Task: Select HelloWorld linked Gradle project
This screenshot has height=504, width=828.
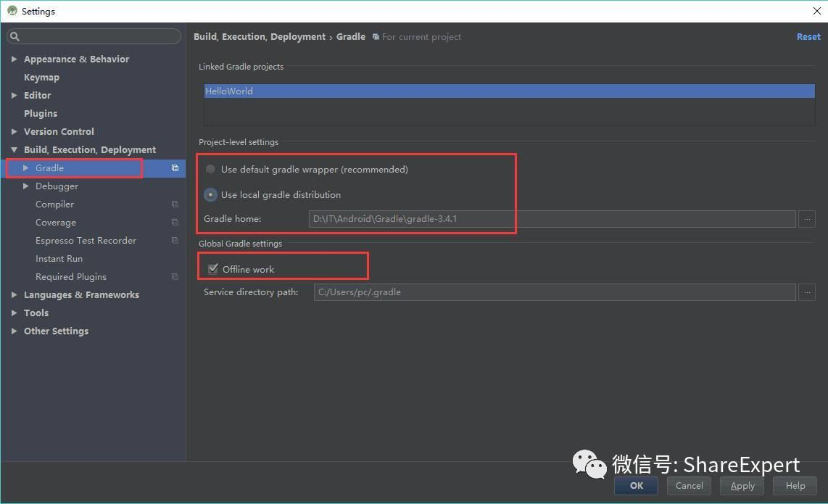Action: click(510, 91)
